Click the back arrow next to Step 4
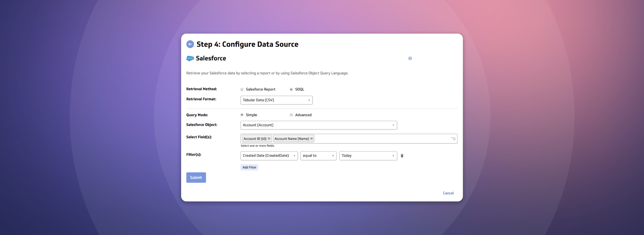This screenshot has width=644, height=235. point(190,44)
